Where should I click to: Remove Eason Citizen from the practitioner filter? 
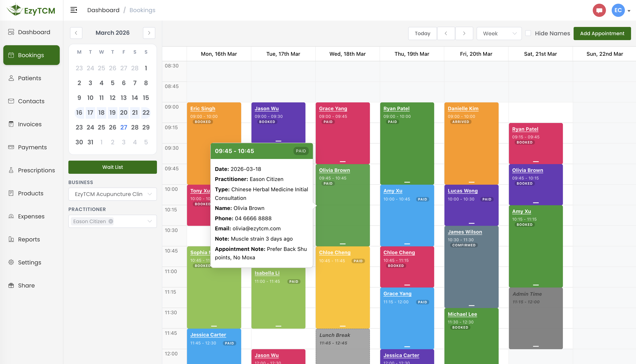click(x=110, y=221)
